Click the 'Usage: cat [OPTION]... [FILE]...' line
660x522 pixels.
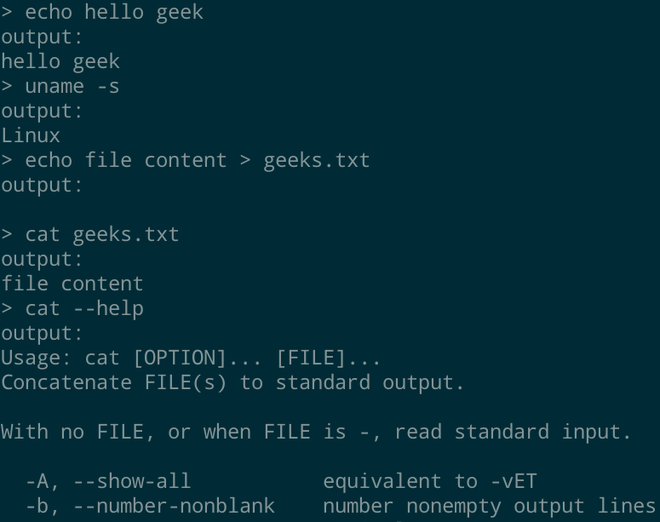point(191,358)
